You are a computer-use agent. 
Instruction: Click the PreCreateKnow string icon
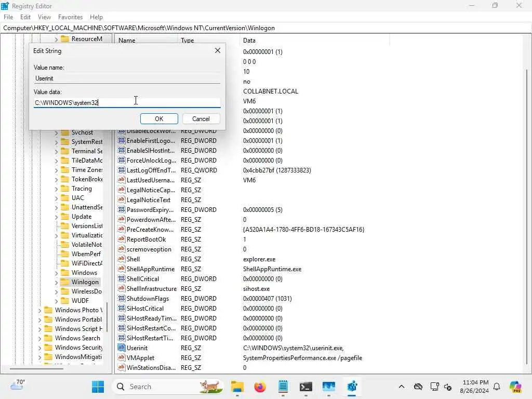[122, 229]
